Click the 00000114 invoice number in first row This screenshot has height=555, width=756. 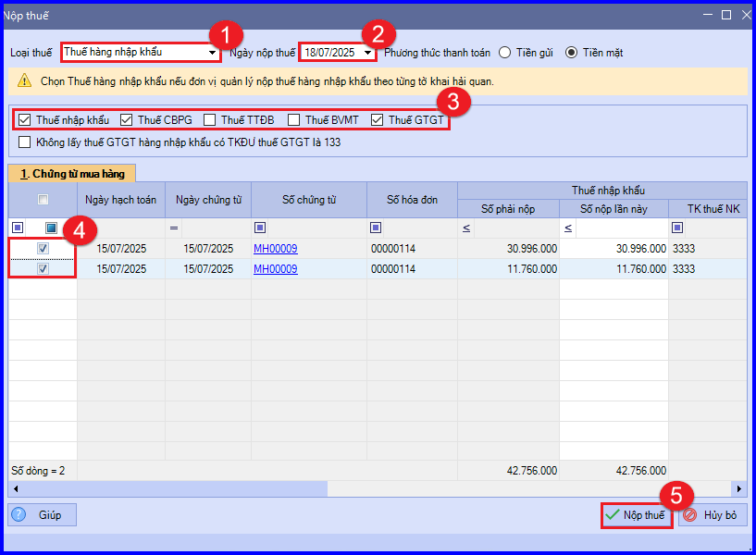pyautogui.click(x=393, y=249)
